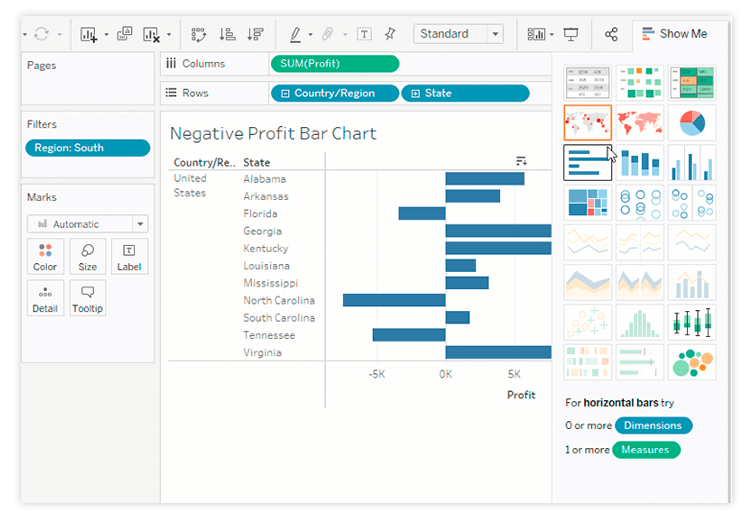
Task: Click the Share workbook icon
Action: [x=611, y=34]
